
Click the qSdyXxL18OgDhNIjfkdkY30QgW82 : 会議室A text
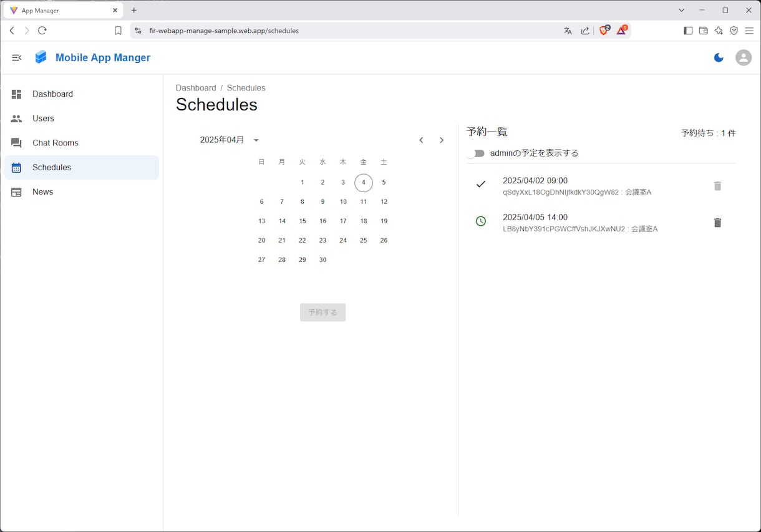pyautogui.click(x=577, y=193)
